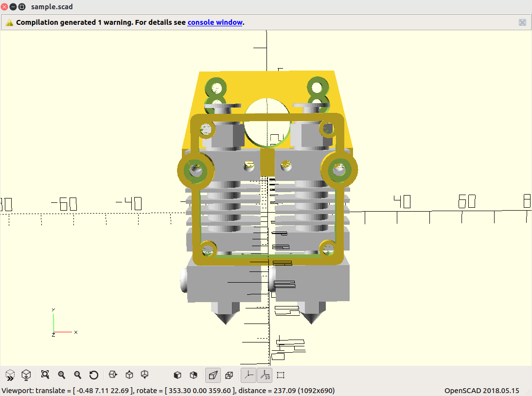
Task: Click the OpenSCAD 2018.05.15 version label
Action: pyautogui.click(x=482, y=391)
